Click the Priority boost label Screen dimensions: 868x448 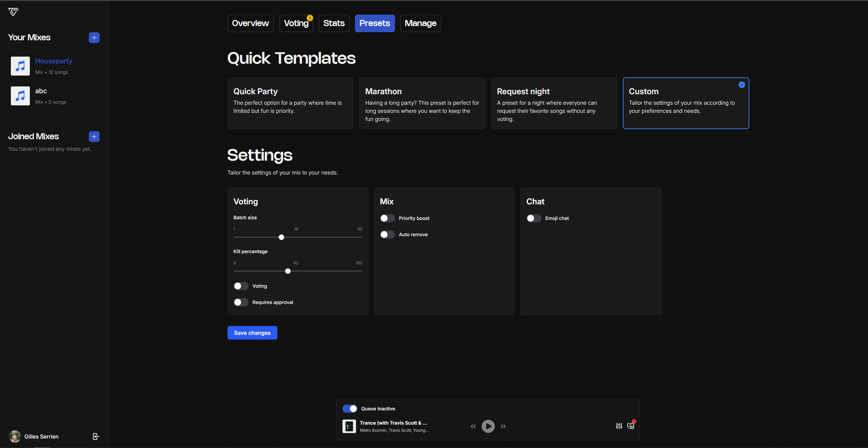(414, 218)
